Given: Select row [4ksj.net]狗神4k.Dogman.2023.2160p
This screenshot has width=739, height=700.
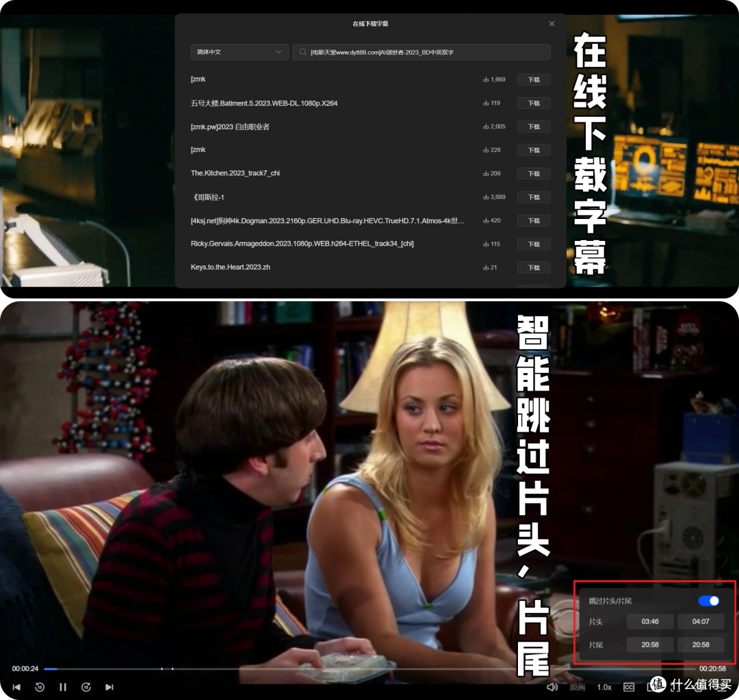Looking at the screenshot, I should coord(370,220).
